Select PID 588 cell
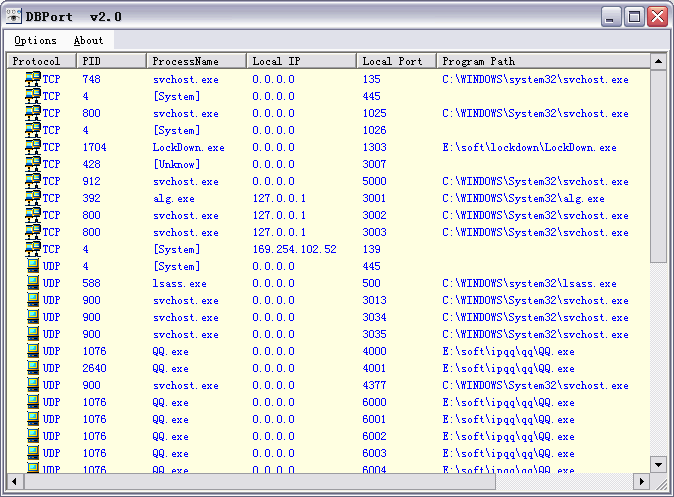 coord(92,284)
